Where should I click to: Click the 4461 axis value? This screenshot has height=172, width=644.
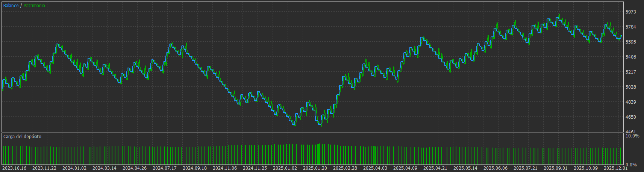click(x=631, y=132)
